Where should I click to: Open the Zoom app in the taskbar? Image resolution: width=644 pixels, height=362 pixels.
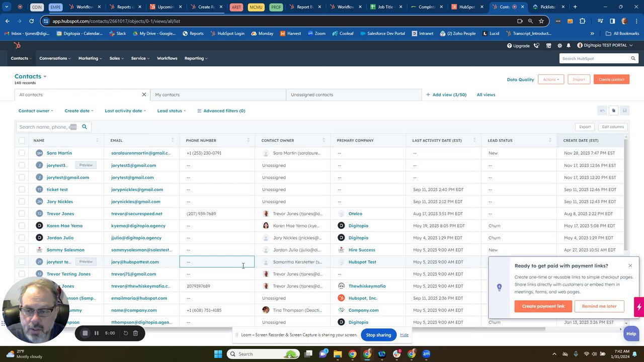[426, 354]
